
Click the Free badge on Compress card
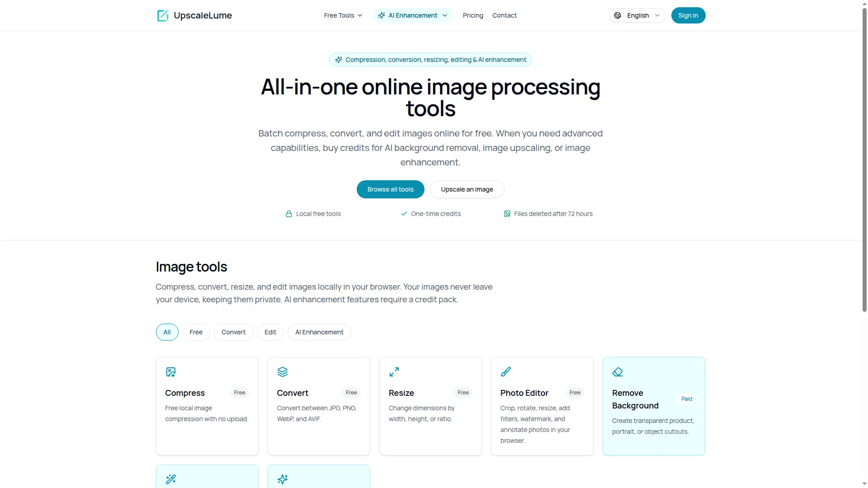(x=240, y=393)
